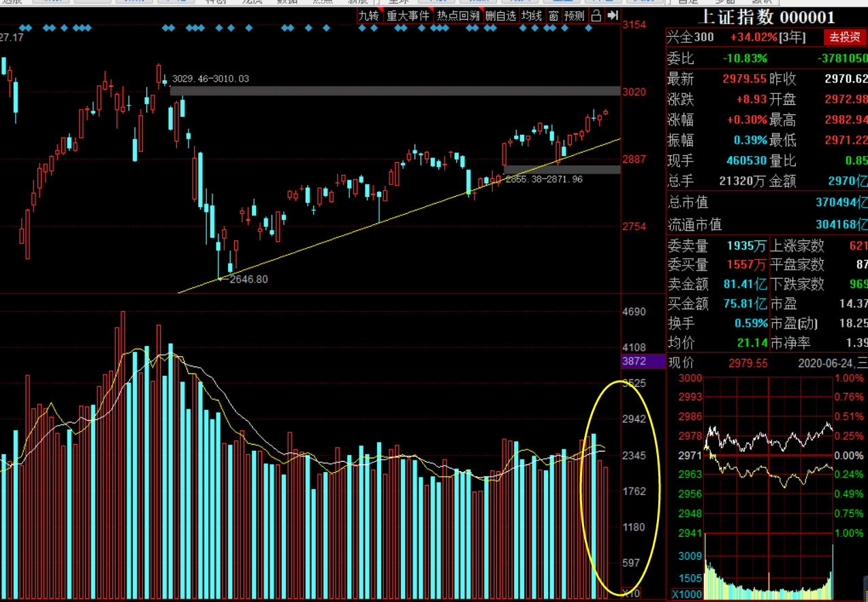Click the gray resistance band near 3020
The height and width of the screenshot is (602, 868).
click(x=395, y=91)
